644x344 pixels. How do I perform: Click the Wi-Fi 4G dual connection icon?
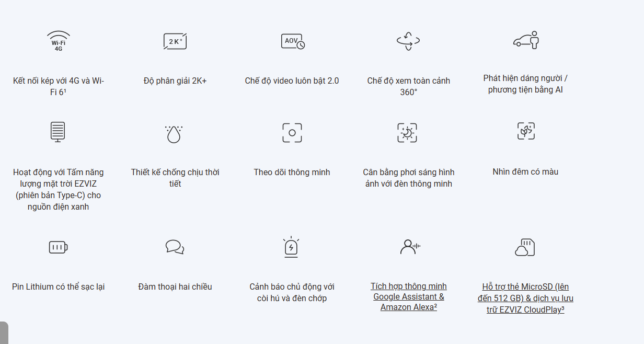pos(59,41)
